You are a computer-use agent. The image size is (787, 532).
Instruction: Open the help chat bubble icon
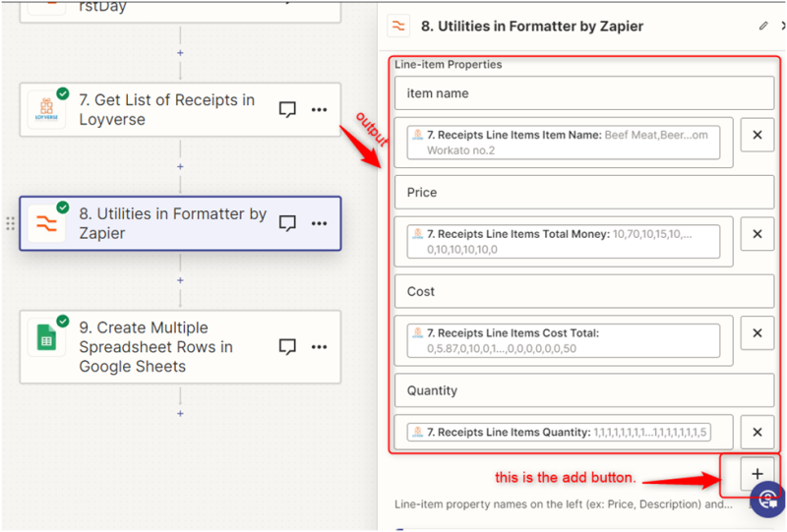coord(768,500)
